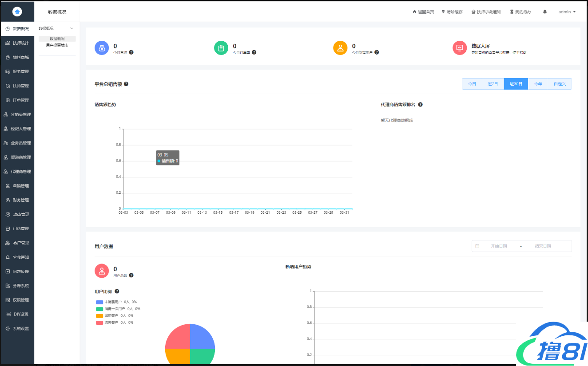Screen dimensions: 588x366
Task: Click 清除缓存 in the top bar
Action: 452,12
